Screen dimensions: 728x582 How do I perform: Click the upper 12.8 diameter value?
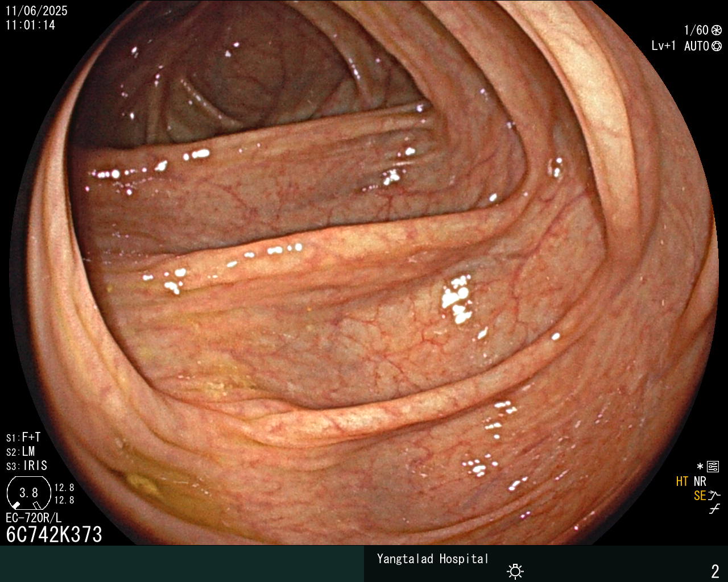tap(64, 488)
